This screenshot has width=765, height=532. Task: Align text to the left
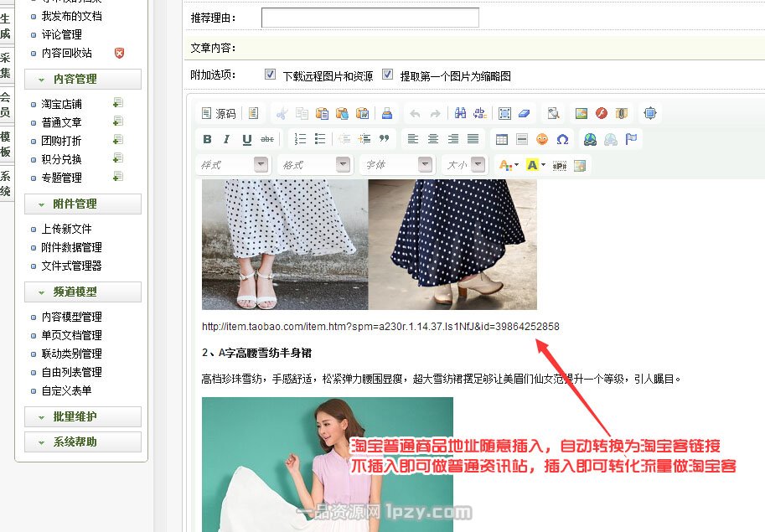413,139
